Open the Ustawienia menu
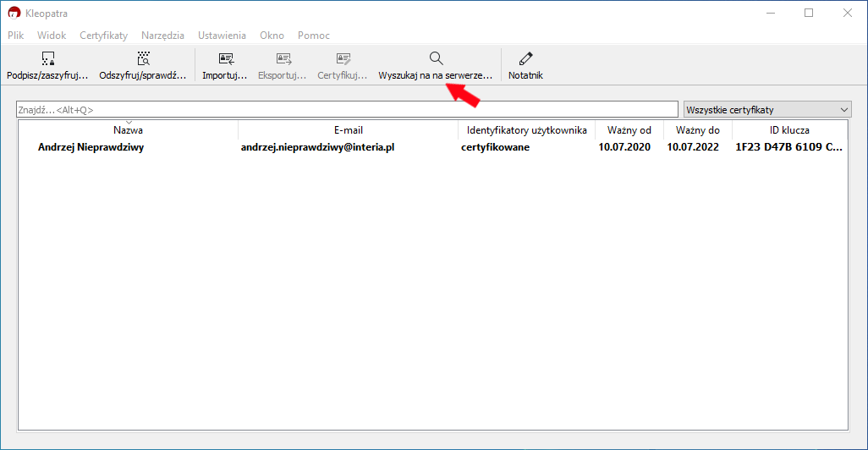The width and height of the screenshot is (868, 450). pyautogui.click(x=222, y=35)
